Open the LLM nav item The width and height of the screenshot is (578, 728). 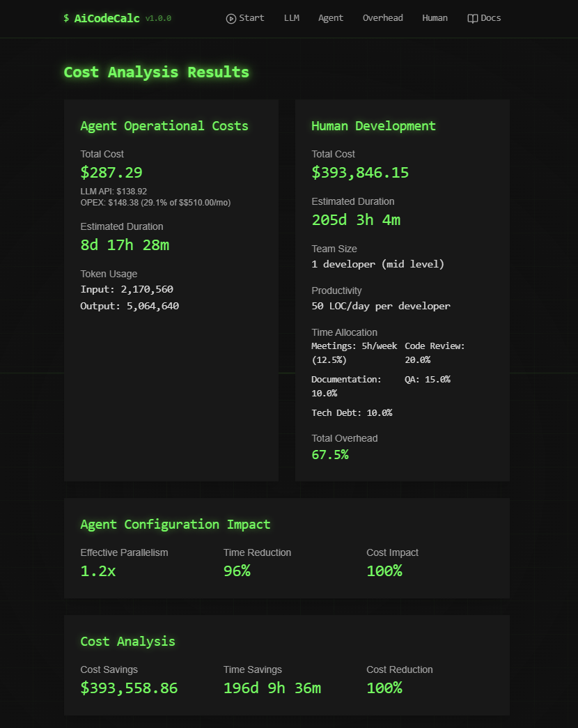coord(292,18)
